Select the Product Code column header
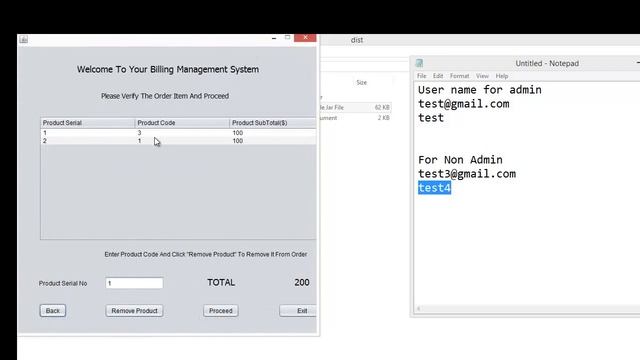 click(182, 123)
